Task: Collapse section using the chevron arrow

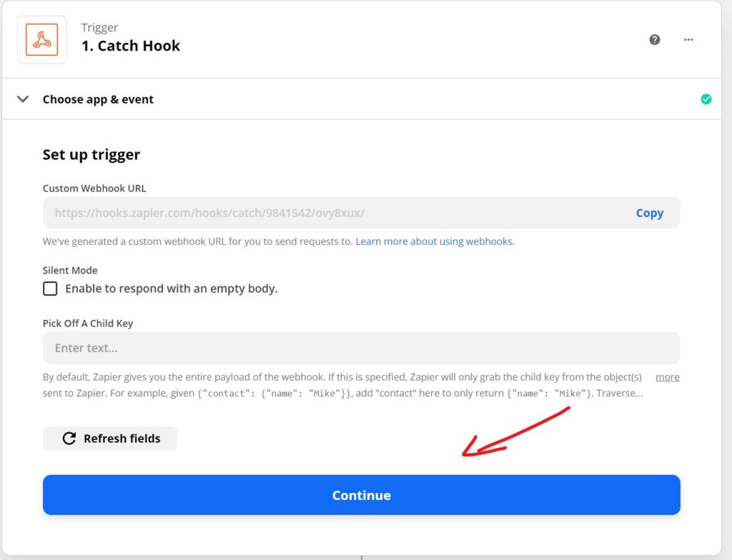Action: pyautogui.click(x=23, y=99)
